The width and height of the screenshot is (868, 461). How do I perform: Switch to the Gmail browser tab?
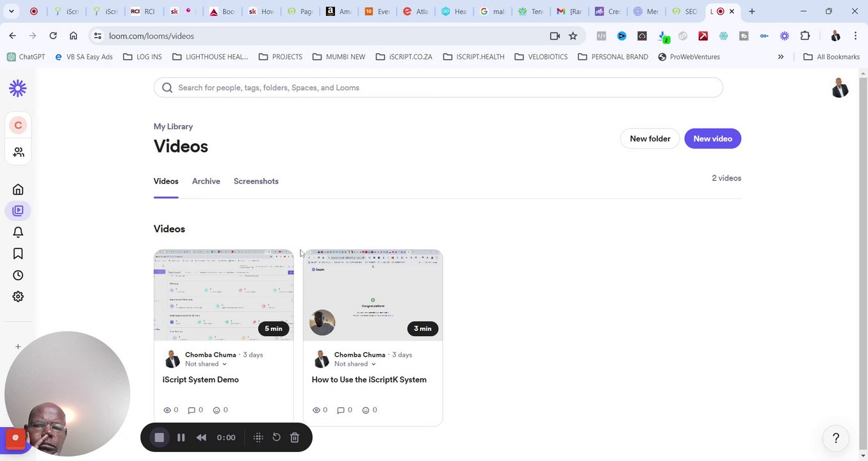pos(569,12)
